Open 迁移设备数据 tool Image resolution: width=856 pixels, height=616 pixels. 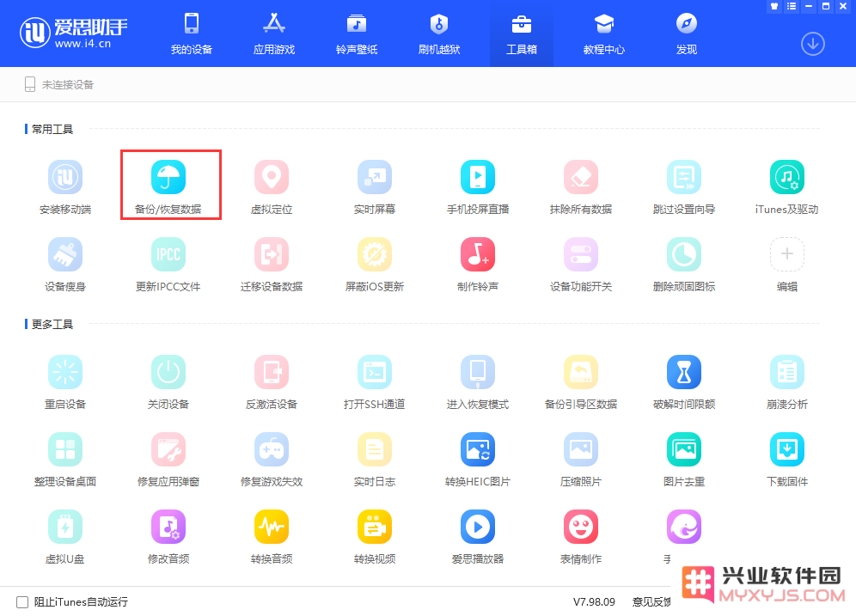272,265
